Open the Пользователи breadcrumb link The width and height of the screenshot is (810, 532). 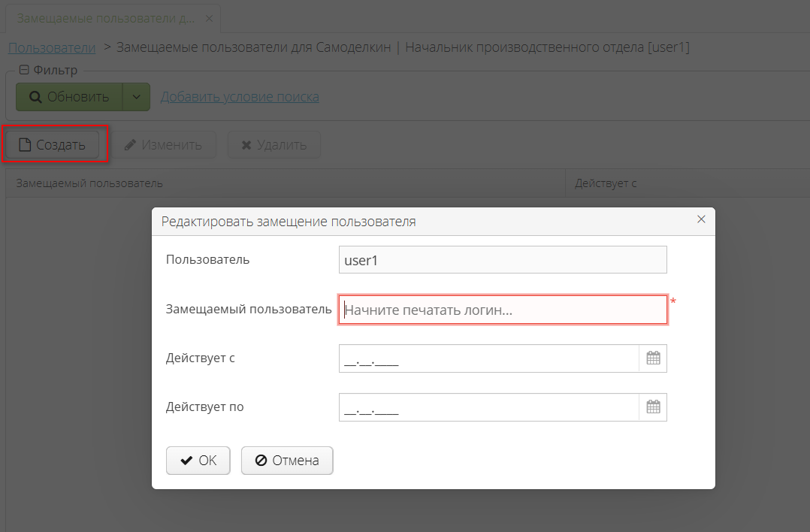pyautogui.click(x=50, y=47)
